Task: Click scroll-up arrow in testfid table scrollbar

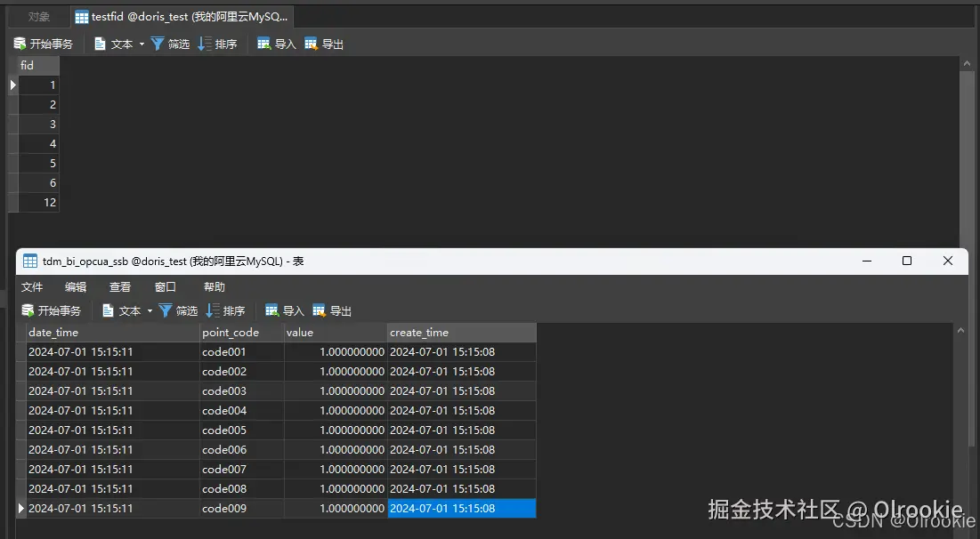Action: pos(967,64)
